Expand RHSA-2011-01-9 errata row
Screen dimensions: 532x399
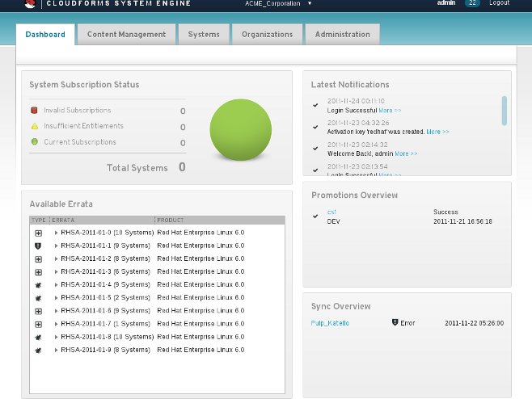[x=57, y=351]
